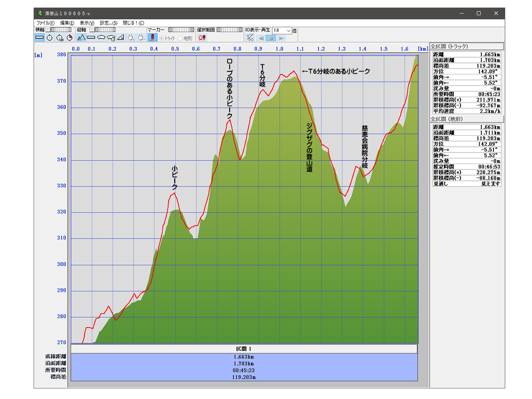The height and width of the screenshot is (399, 532).
Task: Select the slope gradient triangle icon
Action: (x=121, y=38)
